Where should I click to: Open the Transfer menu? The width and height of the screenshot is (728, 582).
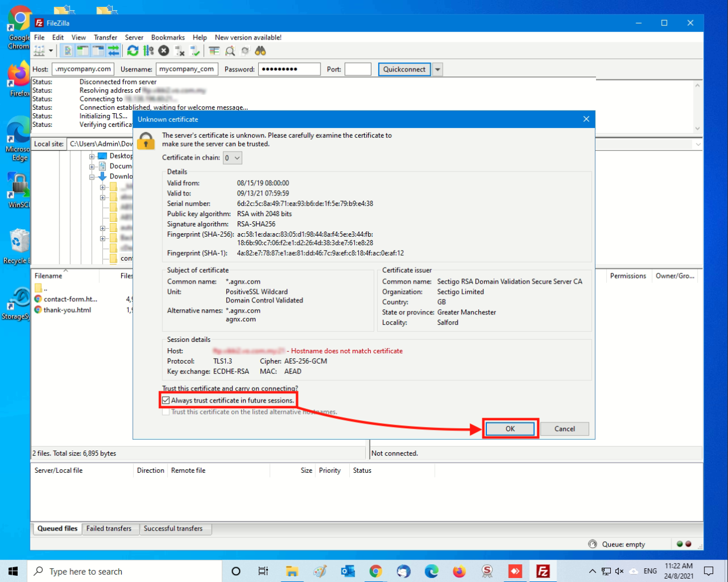pyautogui.click(x=105, y=37)
